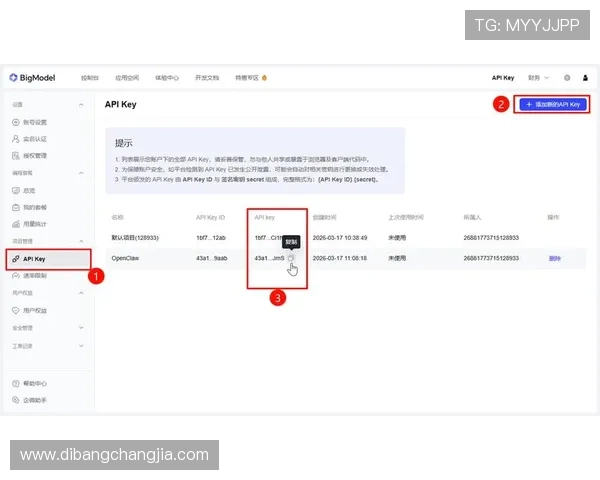Expand the 安全管理 sidebar section
Screen dimensions: 600x480
(x=81, y=328)
